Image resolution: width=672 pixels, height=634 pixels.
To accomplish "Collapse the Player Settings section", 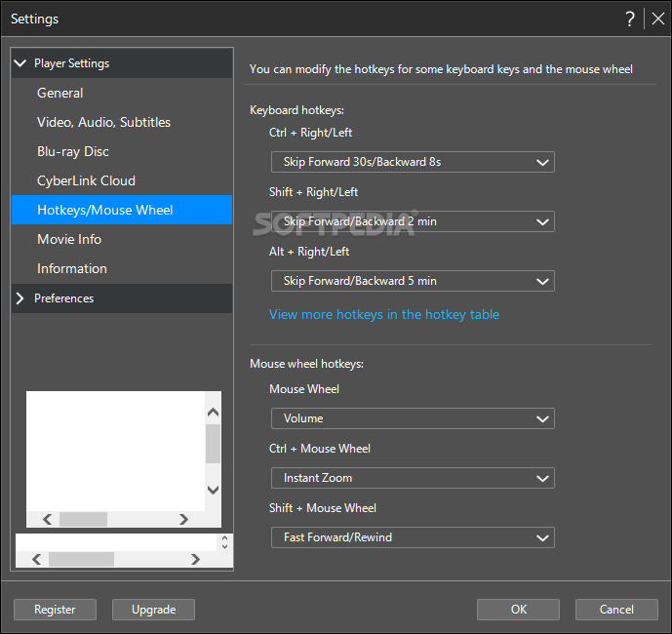I will click(x=20, y=63).
